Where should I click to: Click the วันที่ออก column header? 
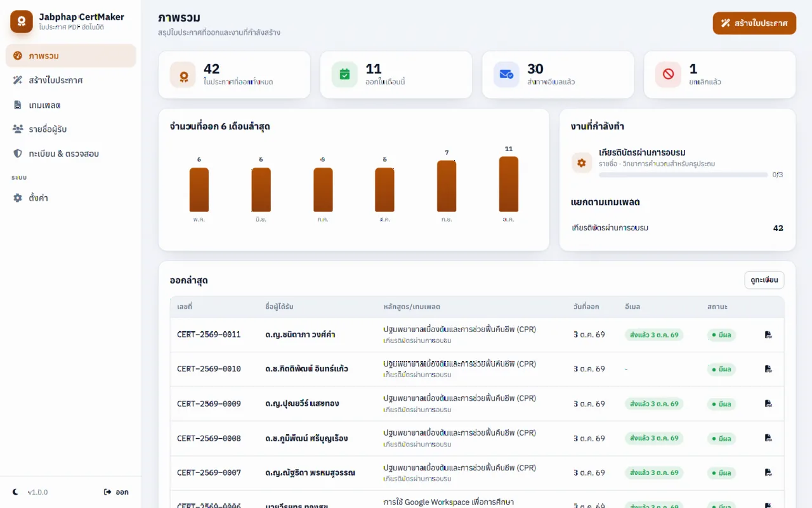pos(586,307)
